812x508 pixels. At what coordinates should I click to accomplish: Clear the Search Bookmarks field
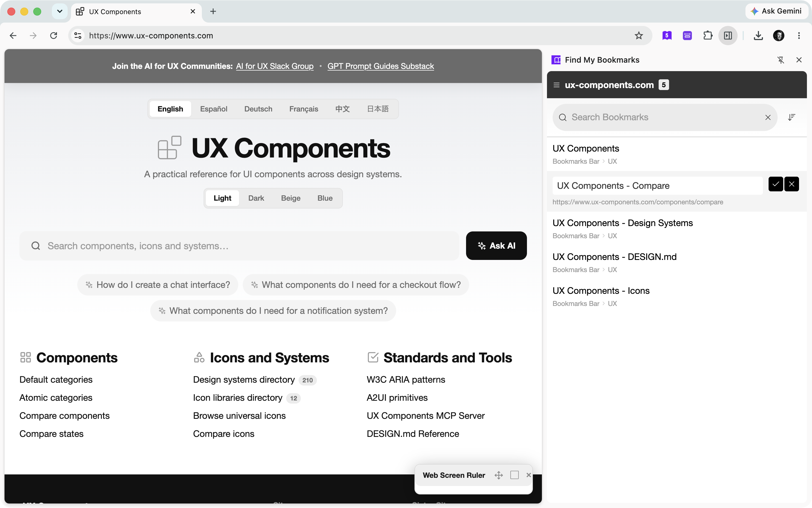pos(768,117)
